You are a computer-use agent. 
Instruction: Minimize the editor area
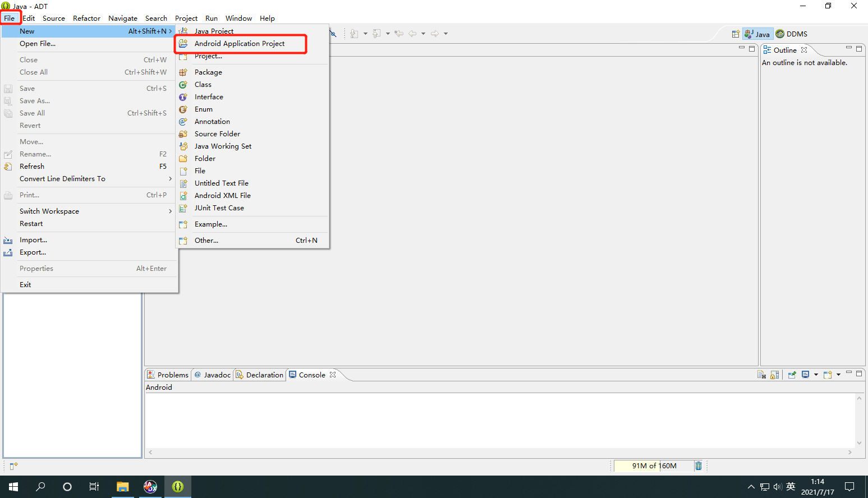pos(742,48)
